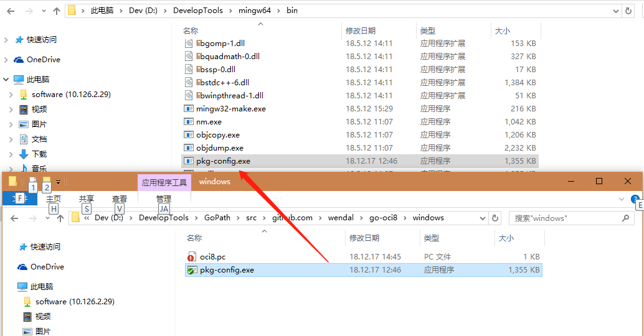Refresh the mingw64 bin folder view

pos(628,11)
